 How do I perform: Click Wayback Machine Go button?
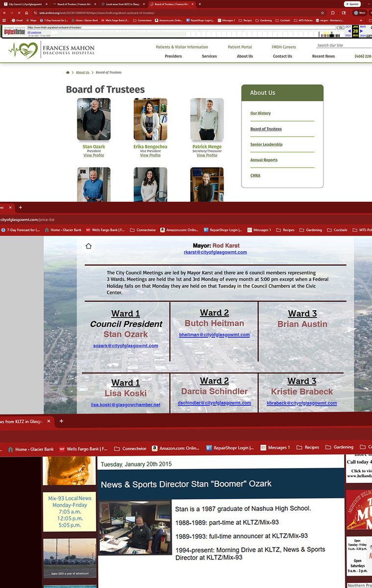pos(341,27)
